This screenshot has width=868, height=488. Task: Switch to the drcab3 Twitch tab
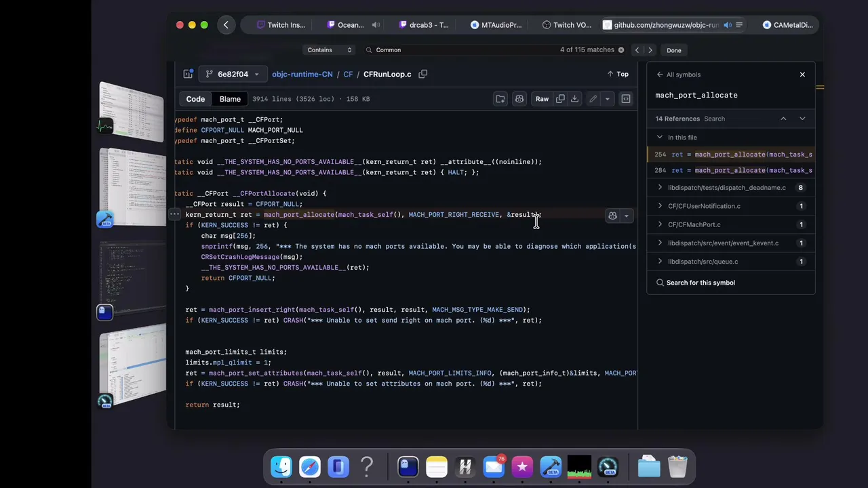point(424,25)
